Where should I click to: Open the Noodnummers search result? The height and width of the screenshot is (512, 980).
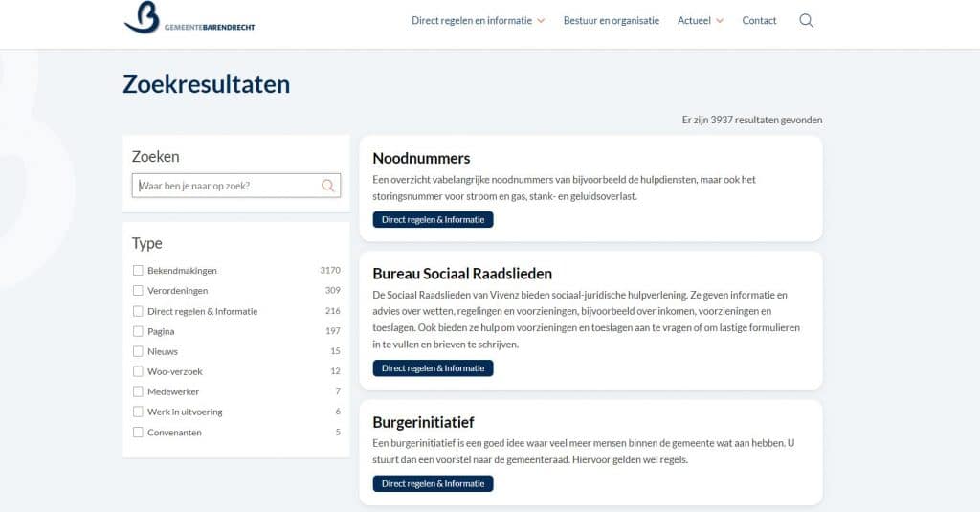[x=421, y=158]
